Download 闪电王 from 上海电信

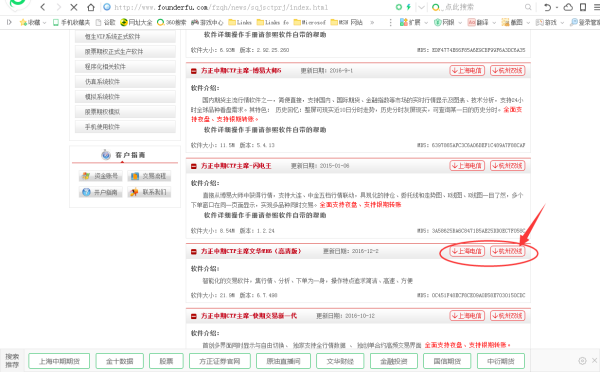point(467,166)
